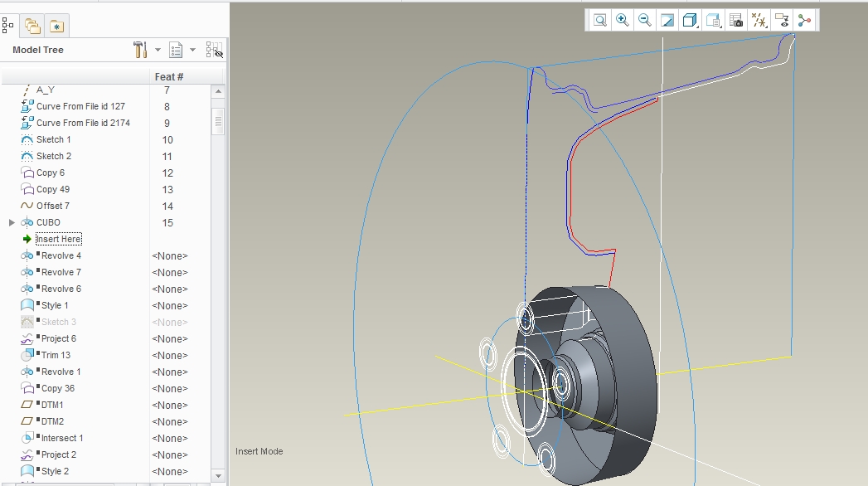
Task: Switch to the Folder Browser tab
Action: point(32,26)
